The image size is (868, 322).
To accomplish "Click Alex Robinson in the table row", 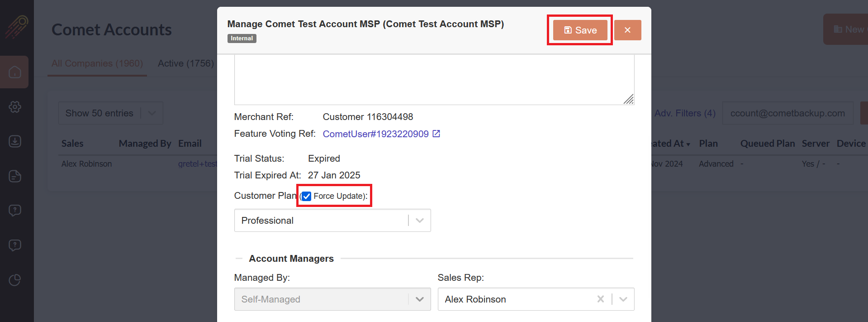I will pos(87,164).
